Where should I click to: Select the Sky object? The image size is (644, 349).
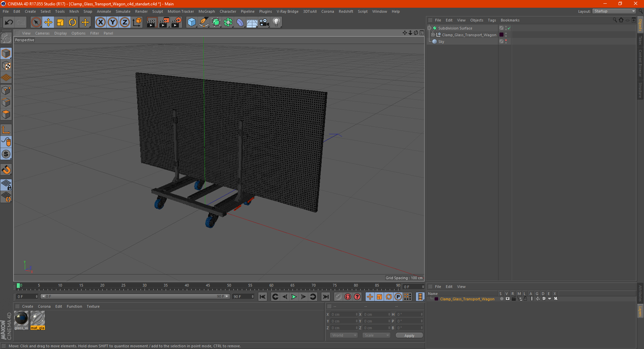coord(441,42)
